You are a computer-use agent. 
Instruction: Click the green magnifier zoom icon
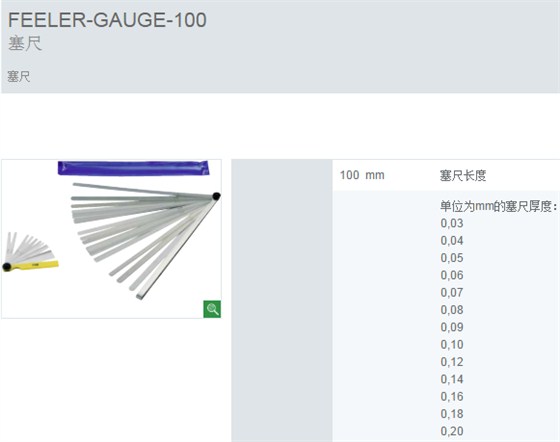[212, 309]
